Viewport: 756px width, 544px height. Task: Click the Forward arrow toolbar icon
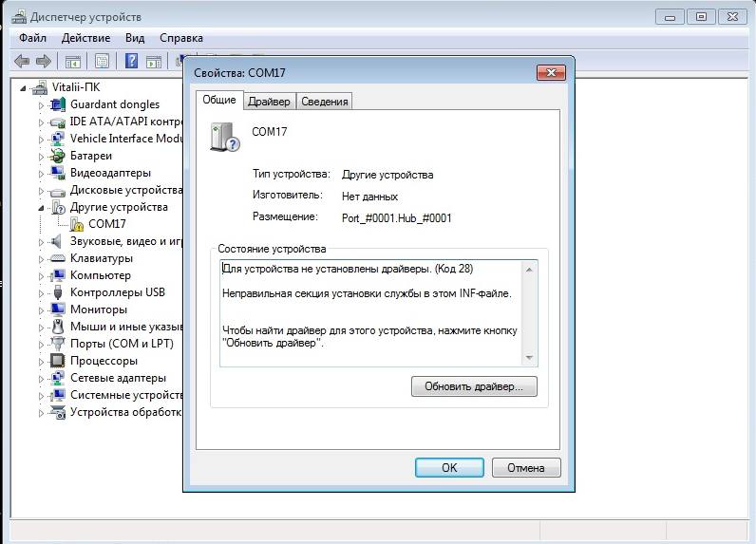(44, 62)
